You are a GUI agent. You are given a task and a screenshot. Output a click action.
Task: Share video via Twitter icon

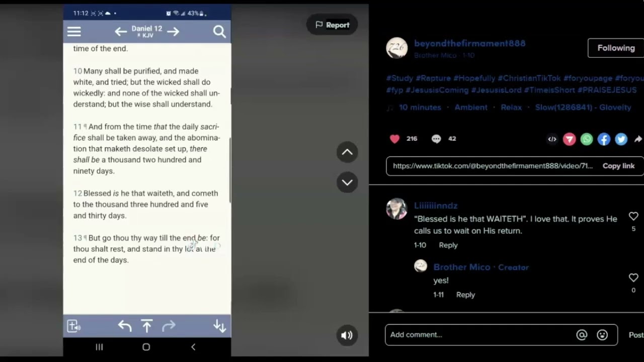621,139
